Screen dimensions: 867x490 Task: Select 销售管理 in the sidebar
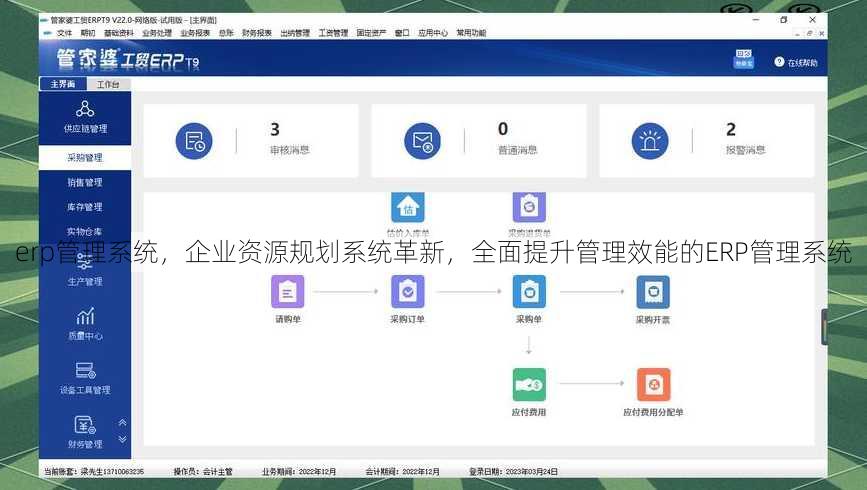[x=85, y=183]
